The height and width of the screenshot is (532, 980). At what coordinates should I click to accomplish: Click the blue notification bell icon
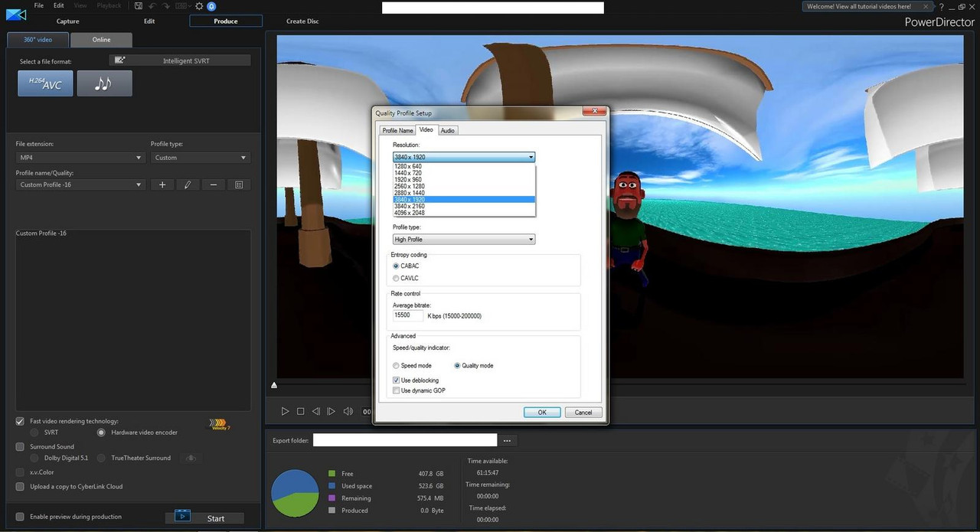(211, 6)
